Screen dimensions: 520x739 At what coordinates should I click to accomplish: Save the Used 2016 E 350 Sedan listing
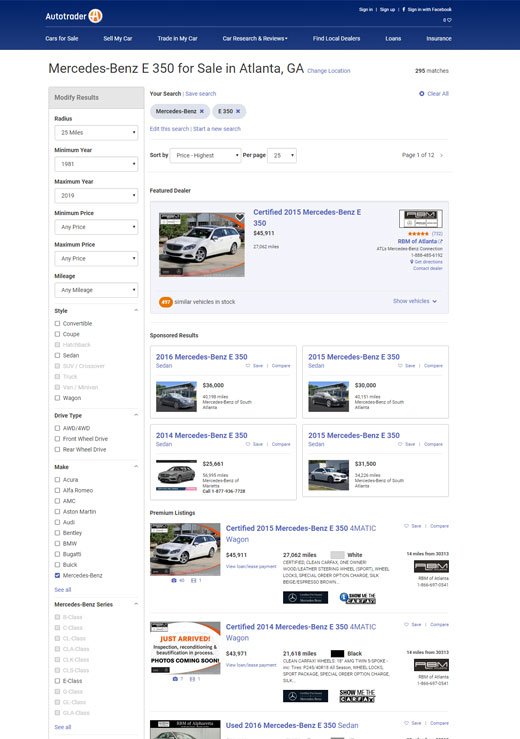coord(413,723)
